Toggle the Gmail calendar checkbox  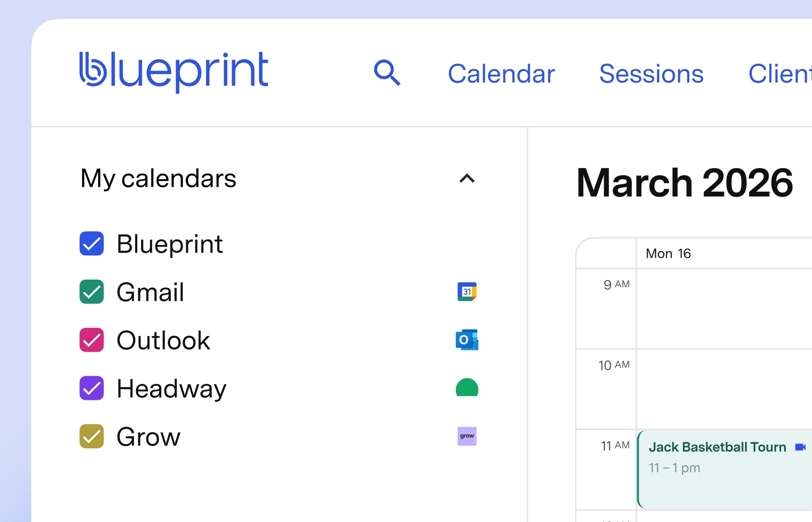(91, 292)
